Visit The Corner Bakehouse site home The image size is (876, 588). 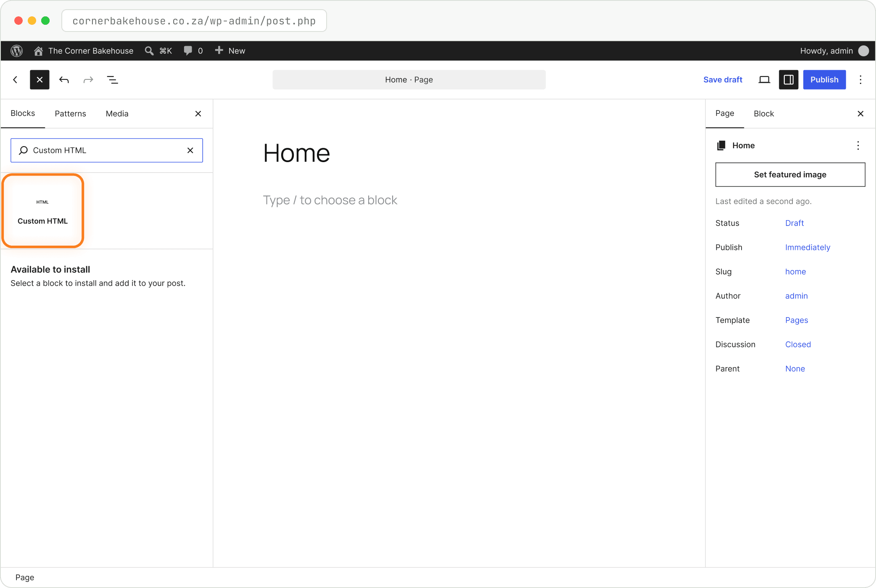(84, 51)
